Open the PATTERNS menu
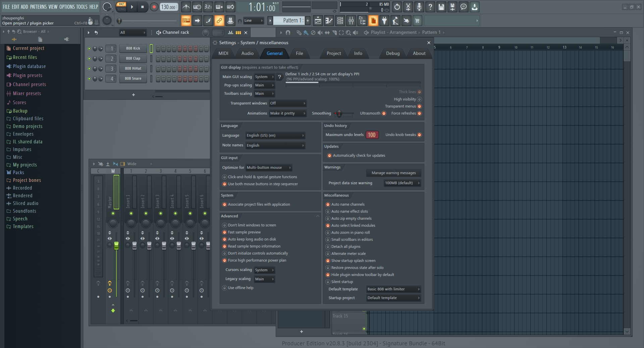The width and height of the screenshot is (644, 348). point(39,7)
